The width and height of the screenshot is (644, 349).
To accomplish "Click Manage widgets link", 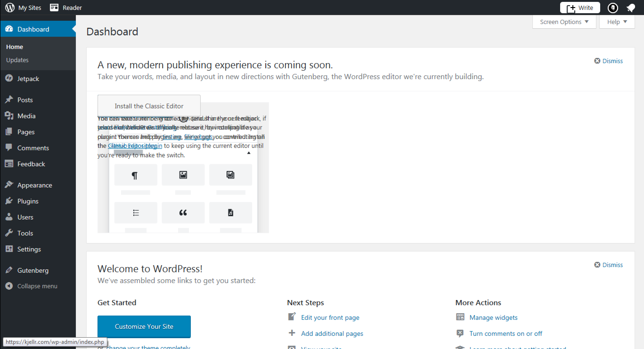I will 493,317.
